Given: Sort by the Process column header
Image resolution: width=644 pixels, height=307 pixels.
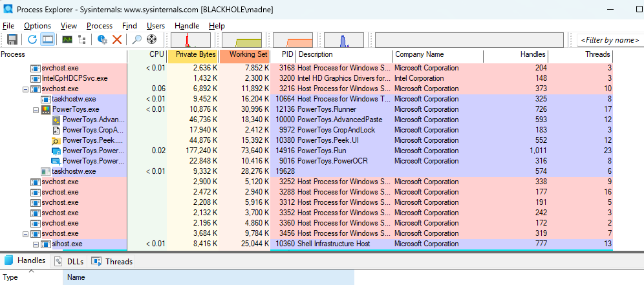Looking at the screenshot, I should [x=63, y=54].
